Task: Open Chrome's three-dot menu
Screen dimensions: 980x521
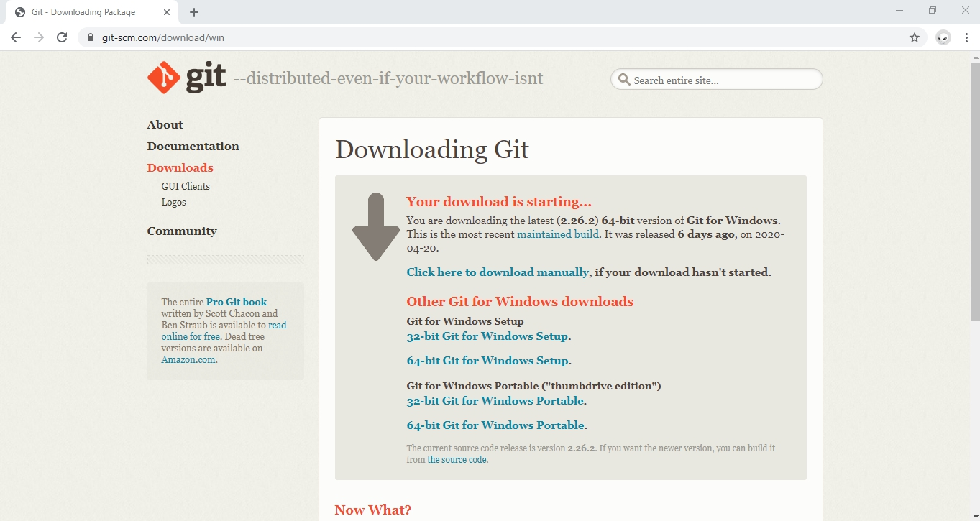Action: [x=967, y=37]
